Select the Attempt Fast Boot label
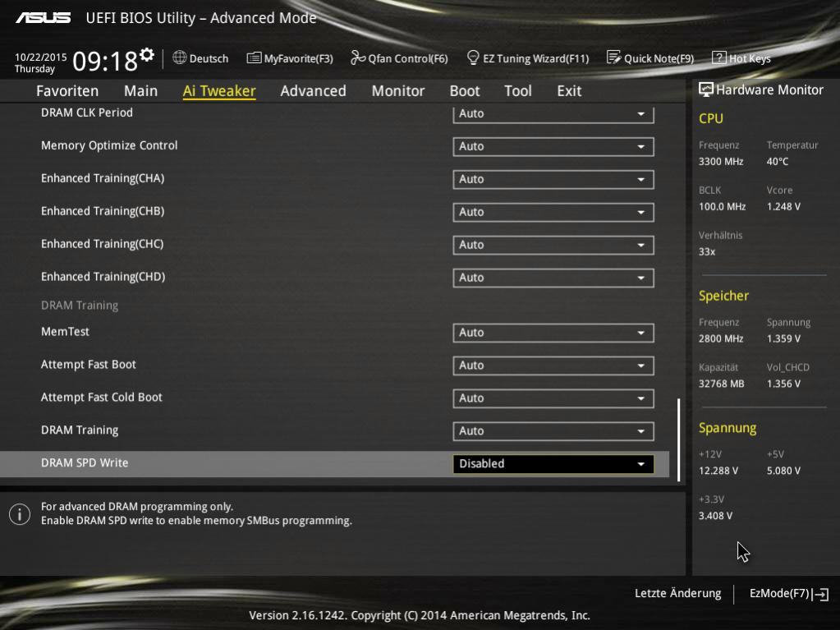This screenshot has height=630, width=840. coord(89,365)
